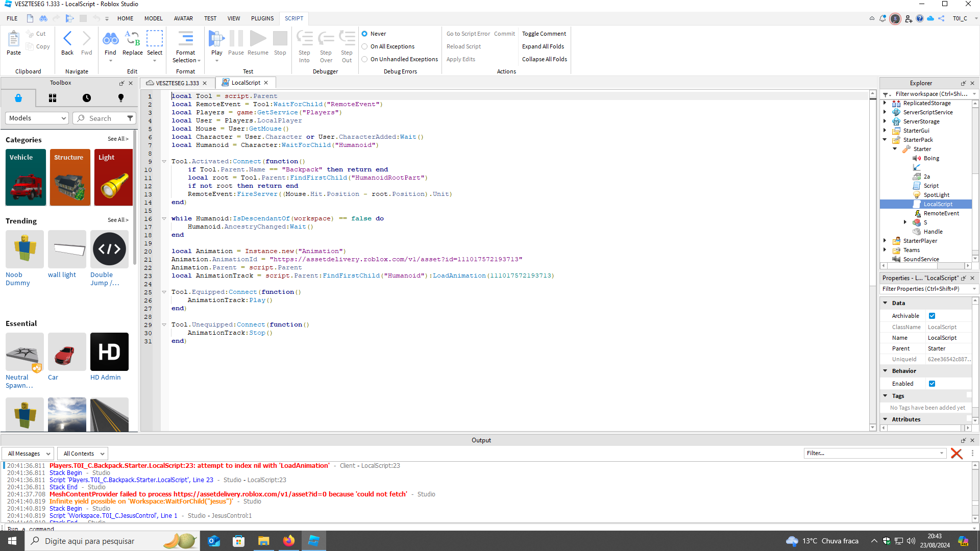The width and height of the screenshot is (980, 551).
Task: Click the Find binoculars icon
Action: click(110, 39)
